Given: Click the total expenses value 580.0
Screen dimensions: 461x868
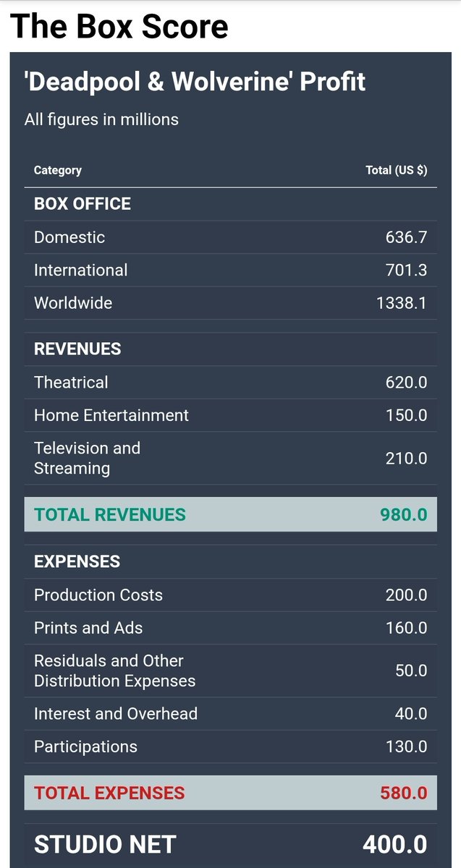Looking at the screenshot, I should [x=404, y=793].
